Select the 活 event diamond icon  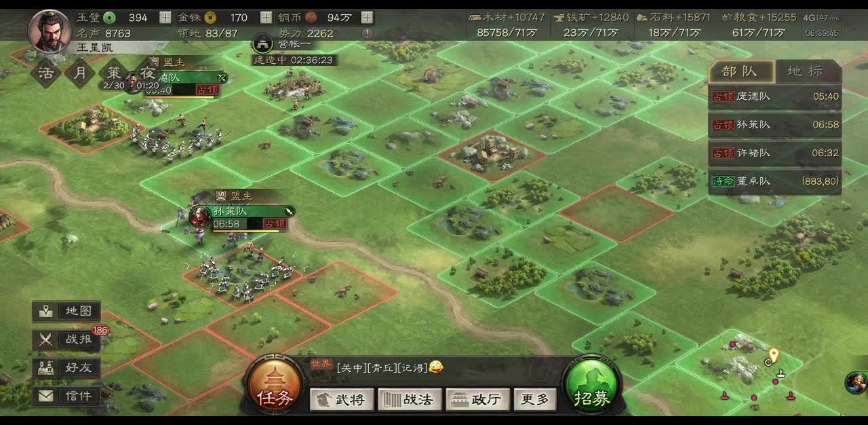[x=46, y=72]
